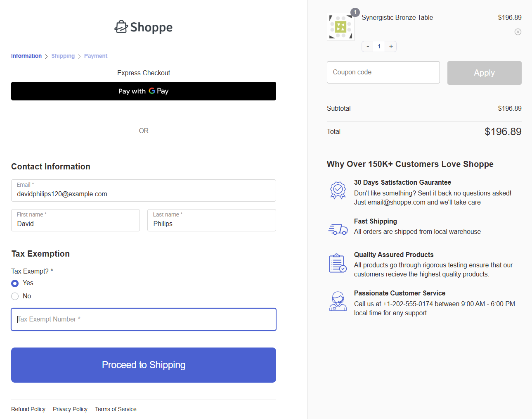Click the Fast Shipping truck icon
The width and height of the screenshot is (532, 419).
click(338, 229)
